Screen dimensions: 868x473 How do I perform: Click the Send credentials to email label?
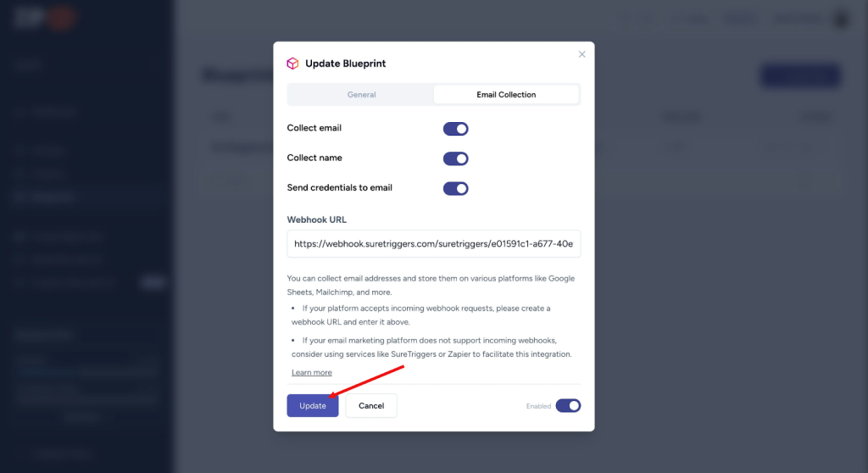tap(339, 188)
